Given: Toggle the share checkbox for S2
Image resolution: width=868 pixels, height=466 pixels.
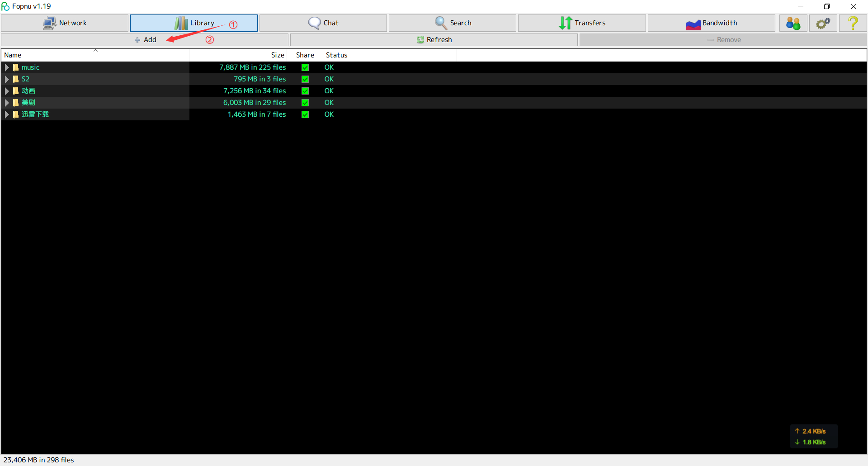Looking at the screenshot, I should 305,79.
